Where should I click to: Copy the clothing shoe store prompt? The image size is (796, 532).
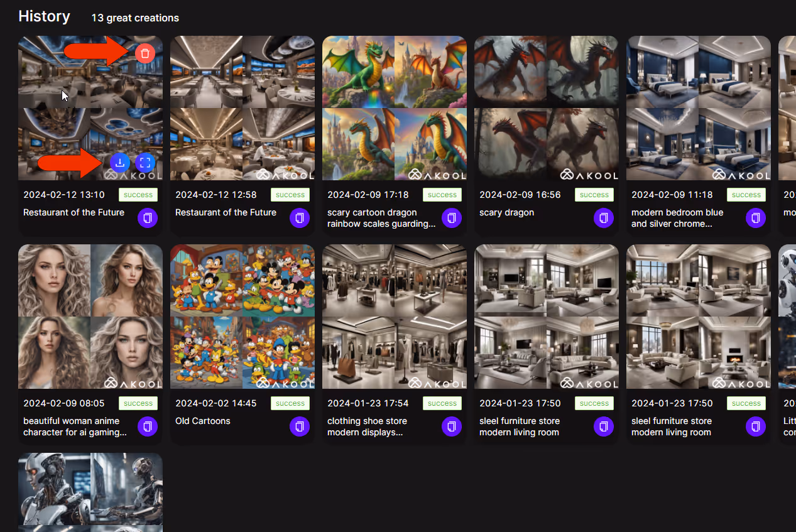(452, 426)
